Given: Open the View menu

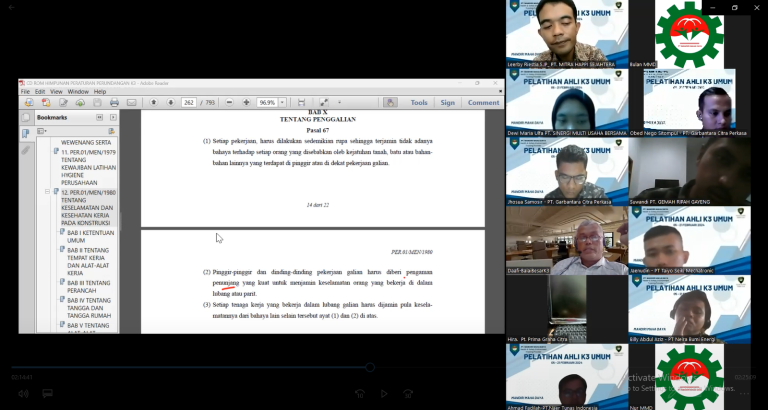Looking at the screenshot, I should tap(56, 92).
